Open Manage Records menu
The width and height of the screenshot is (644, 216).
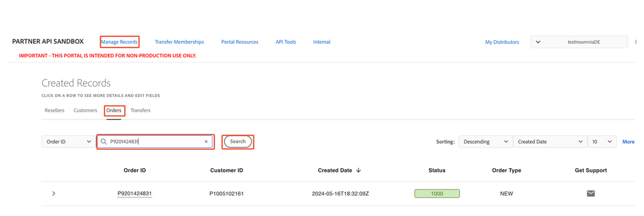tap(119, 42)
